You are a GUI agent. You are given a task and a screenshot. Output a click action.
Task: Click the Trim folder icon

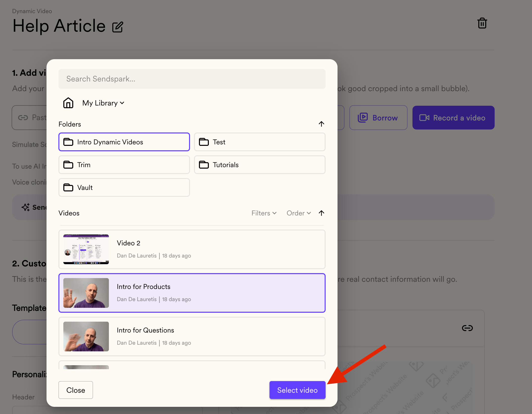[68, 165]
